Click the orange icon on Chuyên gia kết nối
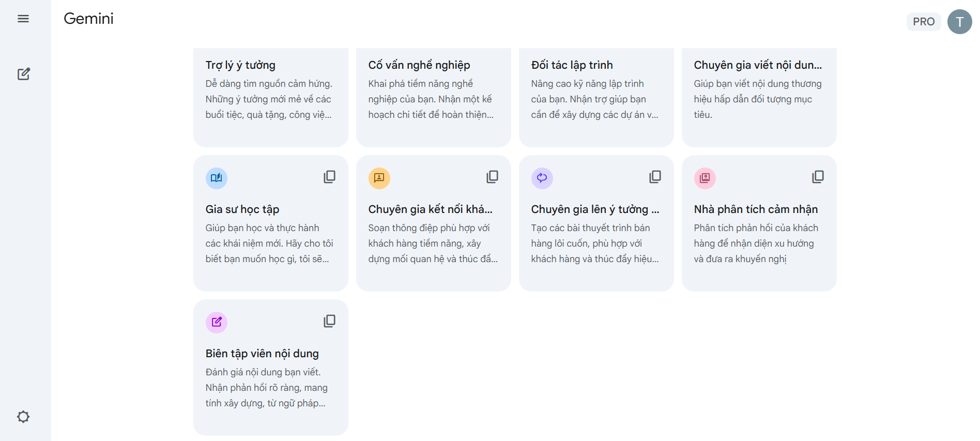This screenshot has height=441, width=980. click(379, 178)
